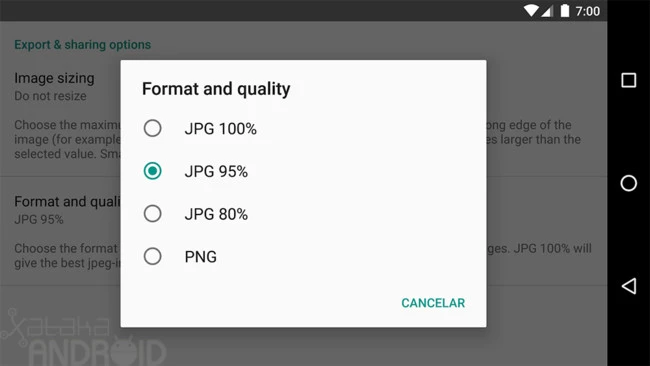Tap the cellular signal icon
The height and width of the screenshot is (366, 650).
547,11
